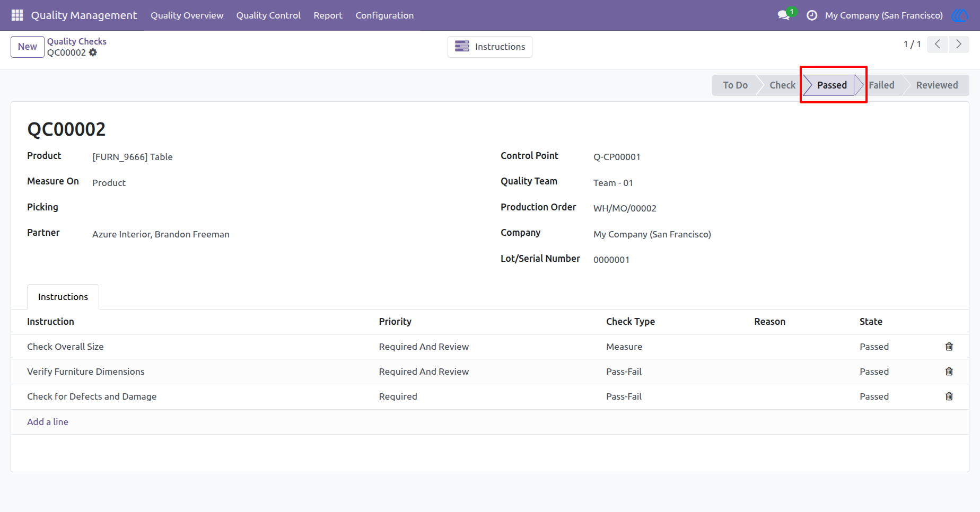
Task: Open the user avatar menu
Action: tap(960, 15)
